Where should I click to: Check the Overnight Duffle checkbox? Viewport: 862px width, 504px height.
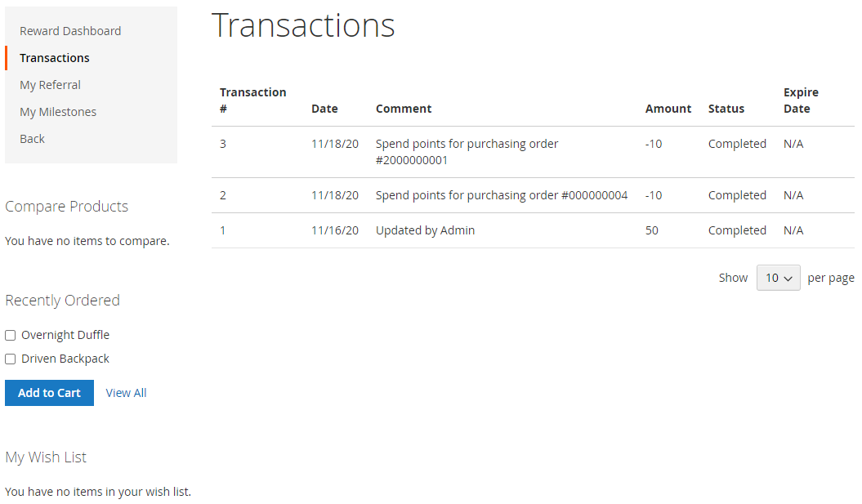click(11, 335)
